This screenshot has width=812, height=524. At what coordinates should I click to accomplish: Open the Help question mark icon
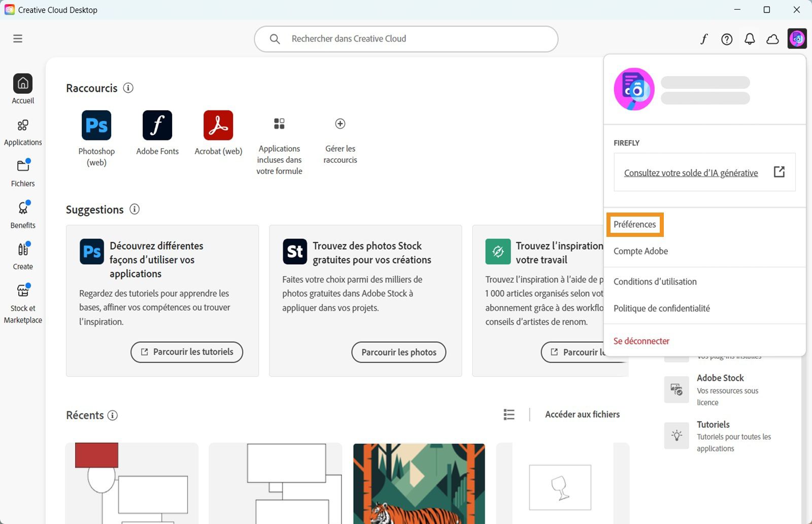coord(727,39)
